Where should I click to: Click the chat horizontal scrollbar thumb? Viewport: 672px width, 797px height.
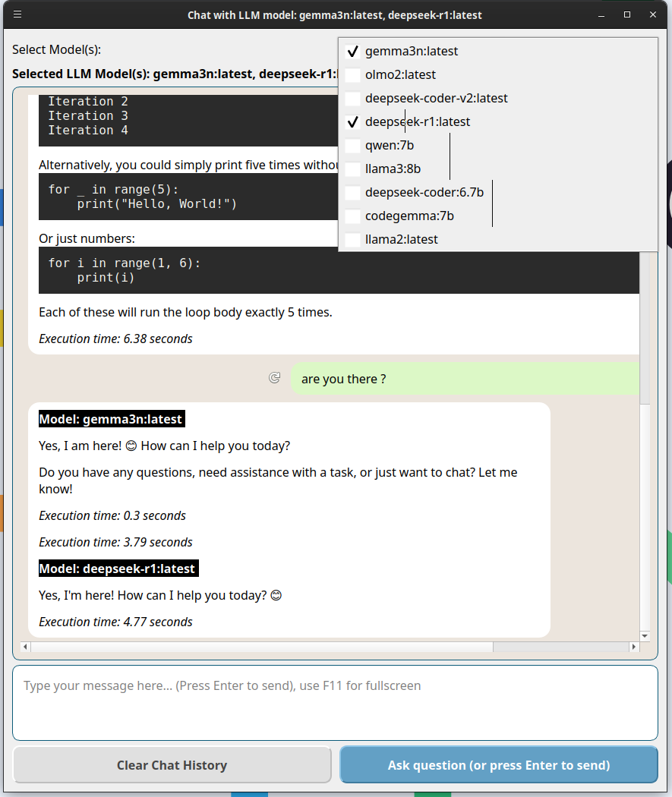262,647
